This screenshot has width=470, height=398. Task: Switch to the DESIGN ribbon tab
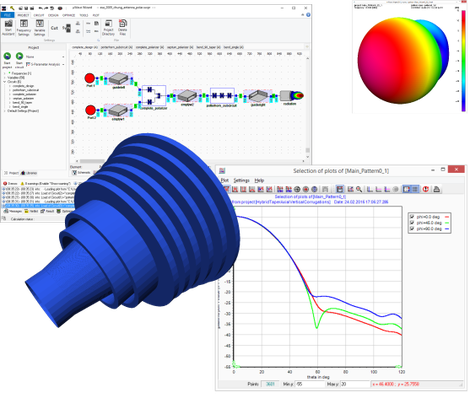[53, 15]
